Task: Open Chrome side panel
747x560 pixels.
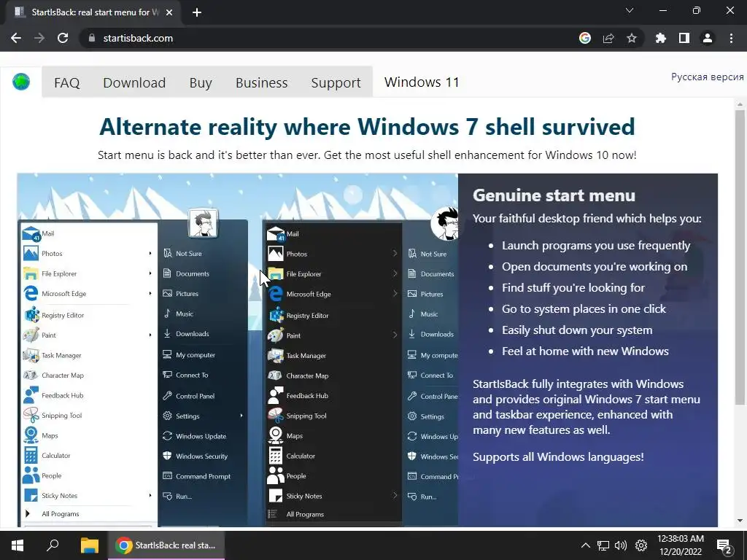Action: [684, 38]
